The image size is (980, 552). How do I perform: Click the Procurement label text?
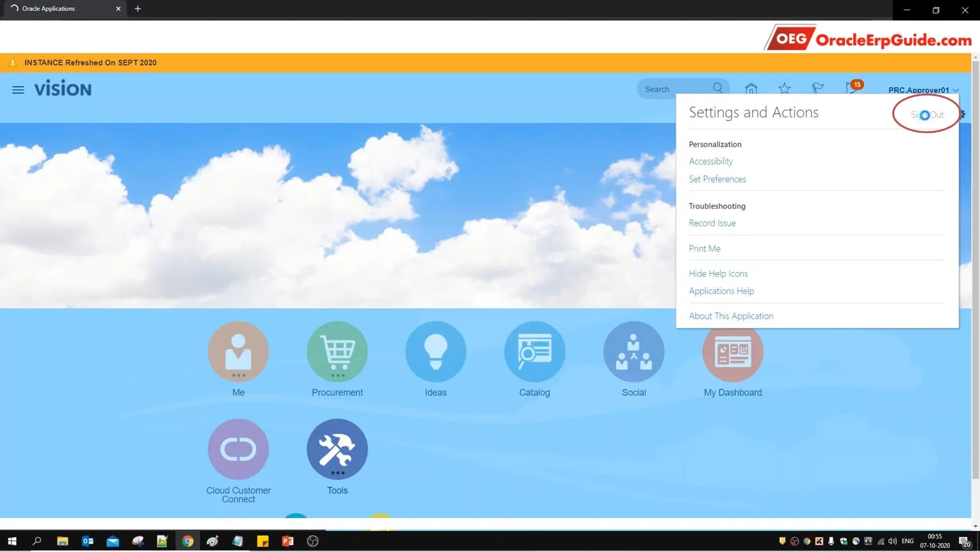pos(337,393)
